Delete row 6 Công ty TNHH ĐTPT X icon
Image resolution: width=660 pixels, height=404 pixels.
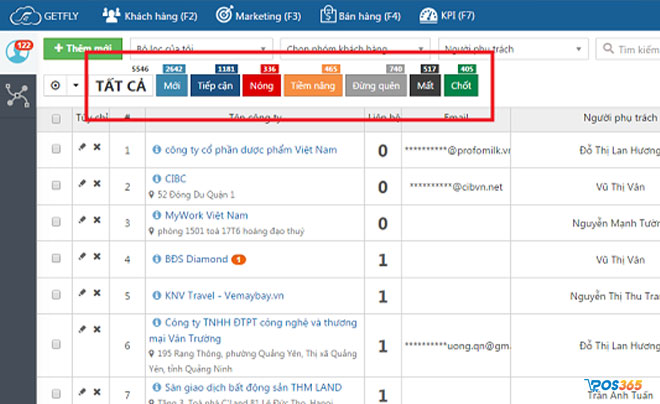(x=97, y=329)
